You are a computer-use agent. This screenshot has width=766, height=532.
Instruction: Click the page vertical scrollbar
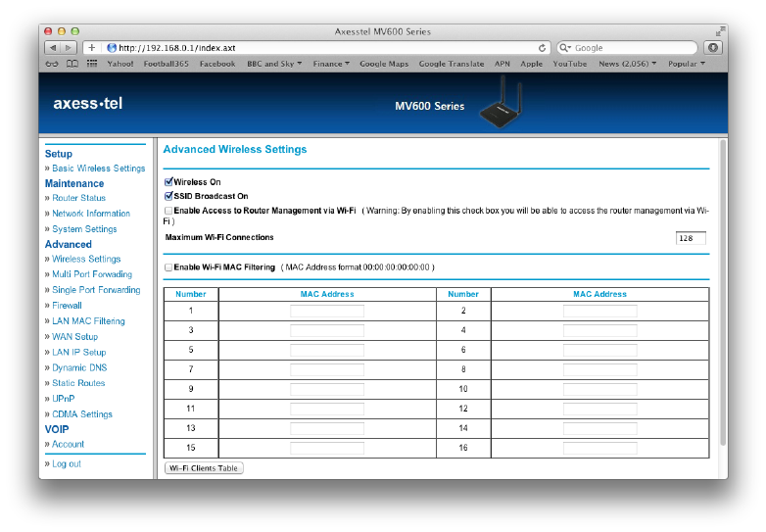coord(723,293)
